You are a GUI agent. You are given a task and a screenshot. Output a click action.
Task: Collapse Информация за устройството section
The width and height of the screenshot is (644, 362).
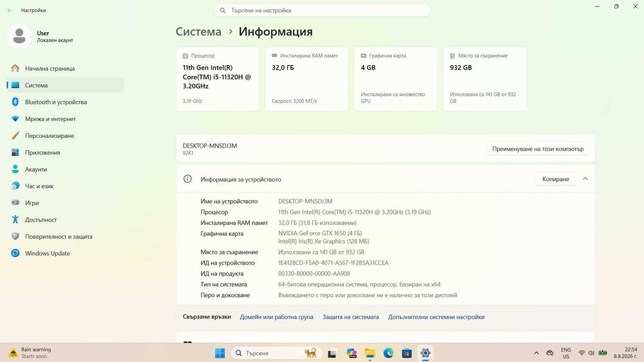click(x=585, y=178)
